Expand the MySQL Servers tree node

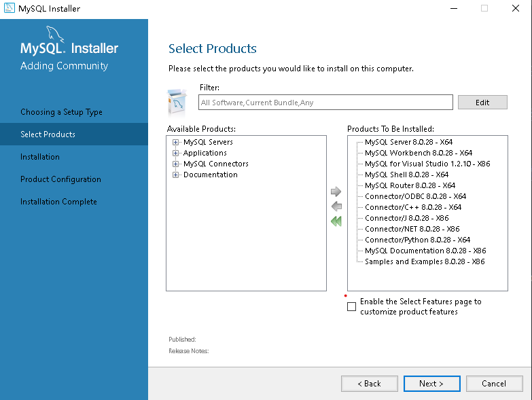tap(176, 143)
